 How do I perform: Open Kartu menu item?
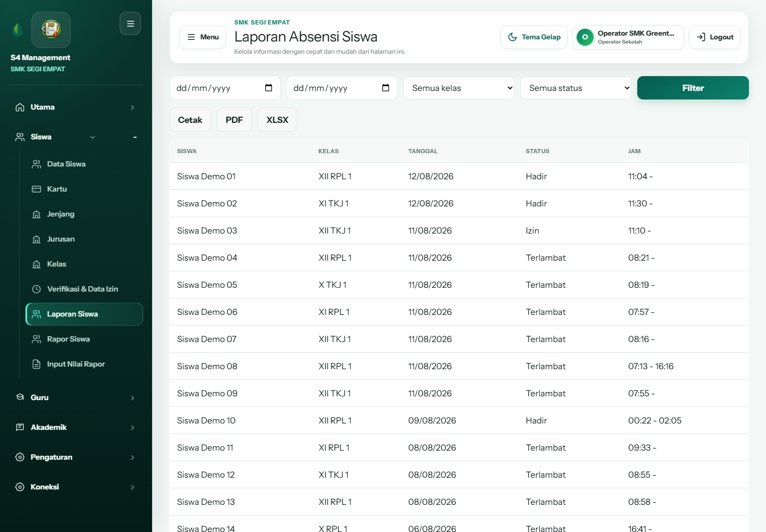pos(84,189)
